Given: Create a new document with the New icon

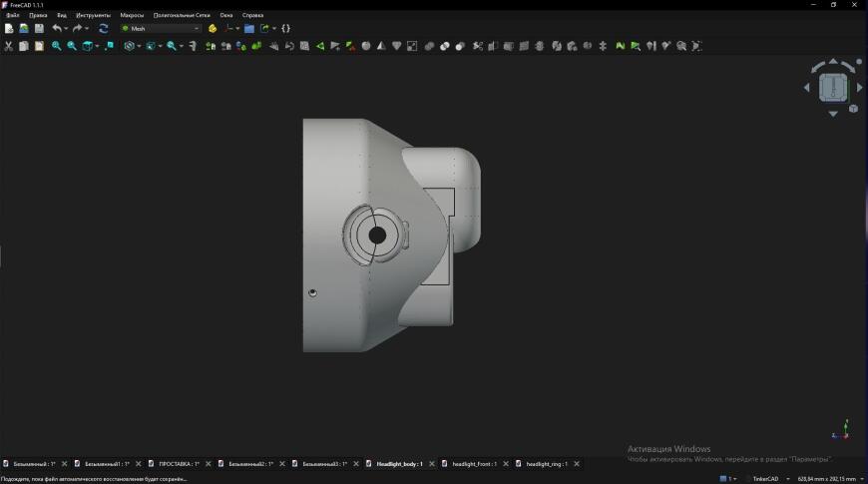Looking at the screenshot, I should pyautogui.click(x=9, y=28).
